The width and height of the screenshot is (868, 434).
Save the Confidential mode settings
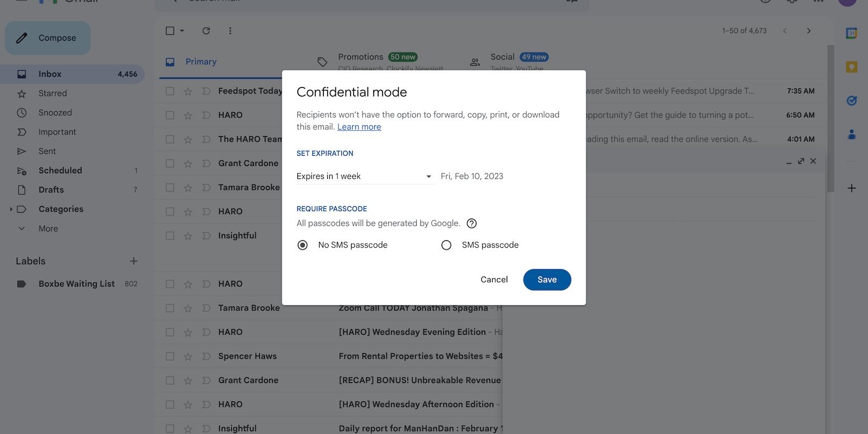pyautogui.click(x=547, y=280)
